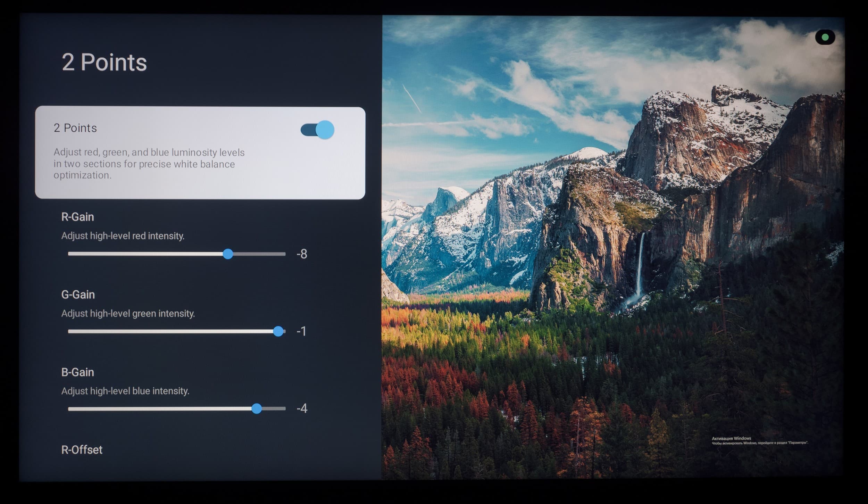Click the B-Gain slider handle
The width and height of the screenshot is (868, 504).
(x=257, y=409)
